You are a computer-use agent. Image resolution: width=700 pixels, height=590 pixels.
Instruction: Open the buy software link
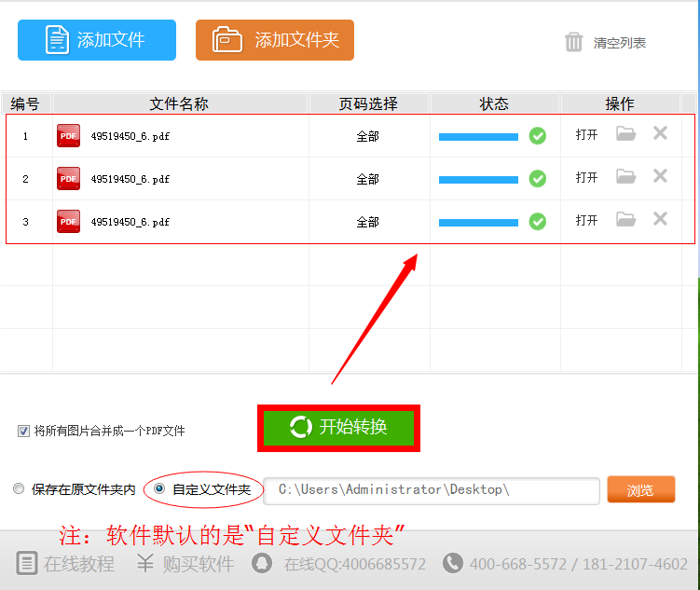click(185, 564)
